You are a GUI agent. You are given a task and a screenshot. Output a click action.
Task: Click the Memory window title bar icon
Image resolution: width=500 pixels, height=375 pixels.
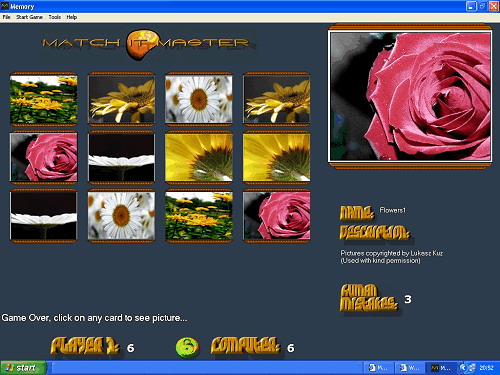5,6
